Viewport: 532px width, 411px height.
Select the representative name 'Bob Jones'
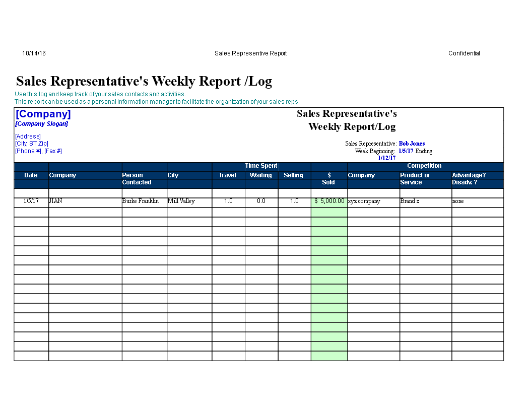tap(412, 144)
